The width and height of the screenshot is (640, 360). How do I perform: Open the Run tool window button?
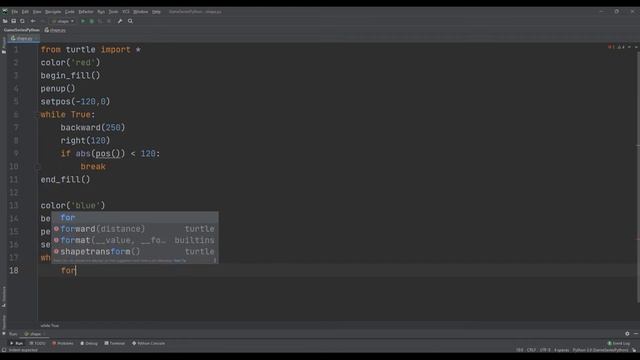pyautogui.click(x=17, y=343)
